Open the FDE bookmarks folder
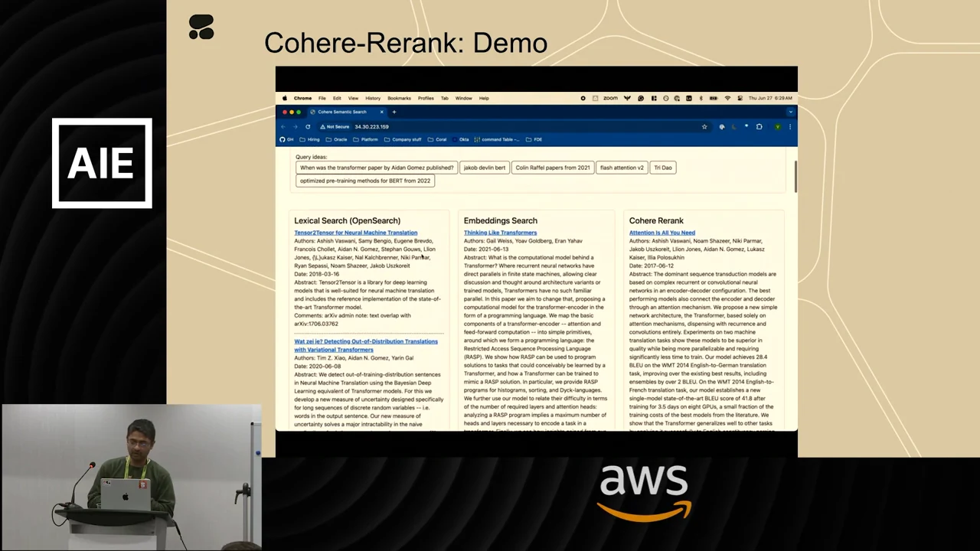Screen dimensions: 980x551 [534, 139]
